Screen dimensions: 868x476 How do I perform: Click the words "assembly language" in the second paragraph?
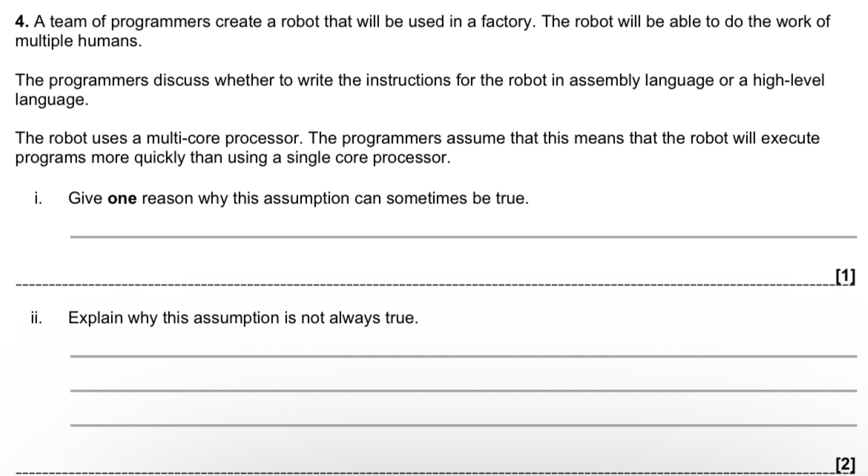[601, 80]
